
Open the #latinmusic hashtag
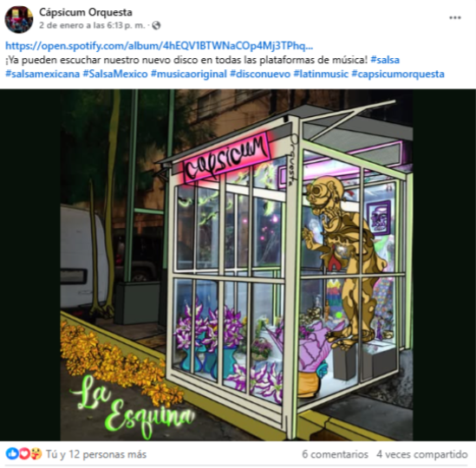321,74
